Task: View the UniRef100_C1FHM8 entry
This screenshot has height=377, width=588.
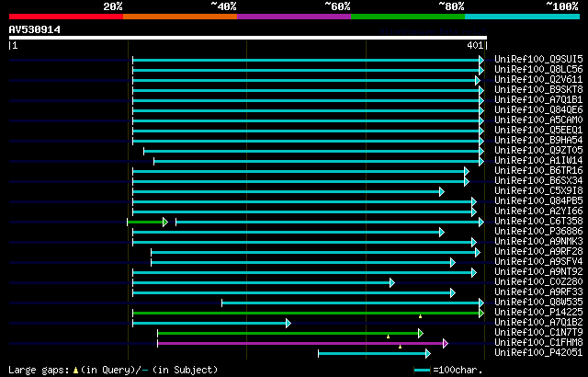Action: pos(538,343)
